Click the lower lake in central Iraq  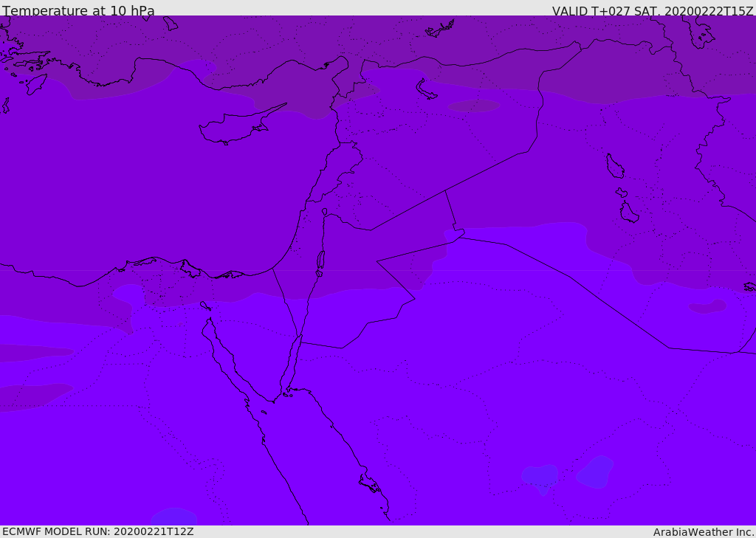point(628,213)
